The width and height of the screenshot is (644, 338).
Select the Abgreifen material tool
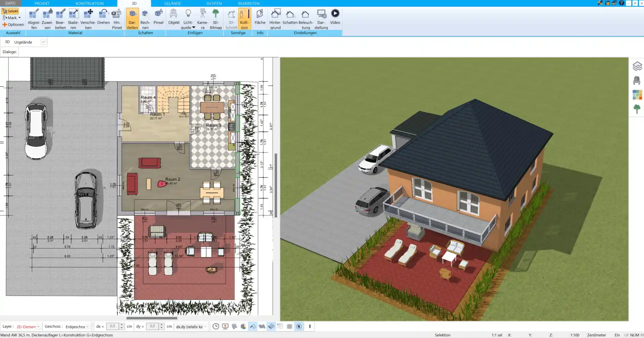coord(34,19)
